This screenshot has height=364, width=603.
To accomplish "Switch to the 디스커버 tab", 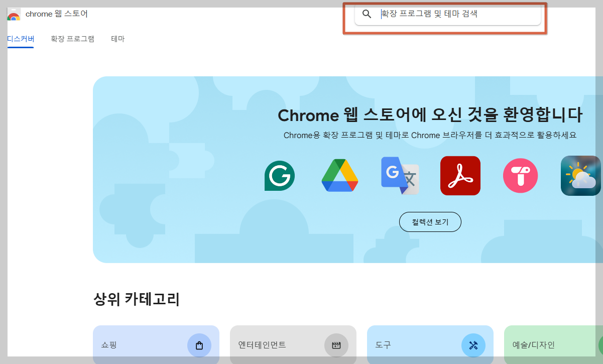I will click(21, 39).
